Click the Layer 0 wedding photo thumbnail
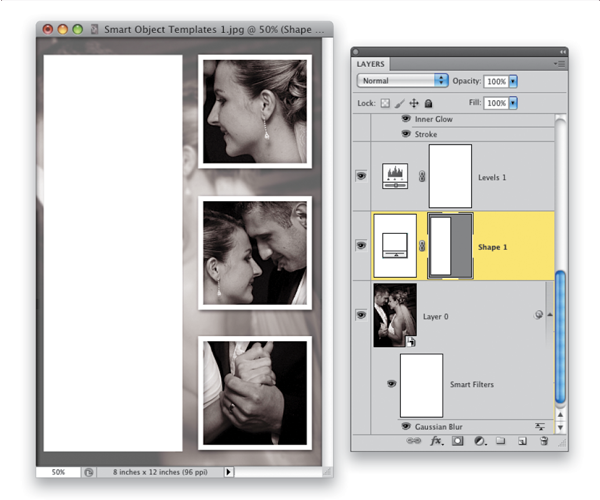Screen dimensions: 600x500 (395, 315)
